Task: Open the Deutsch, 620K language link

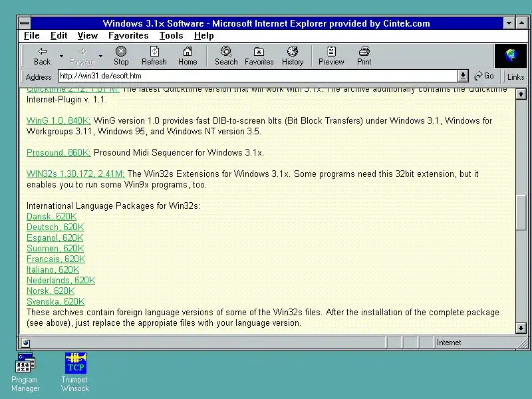Action: [x=55, y=227]
